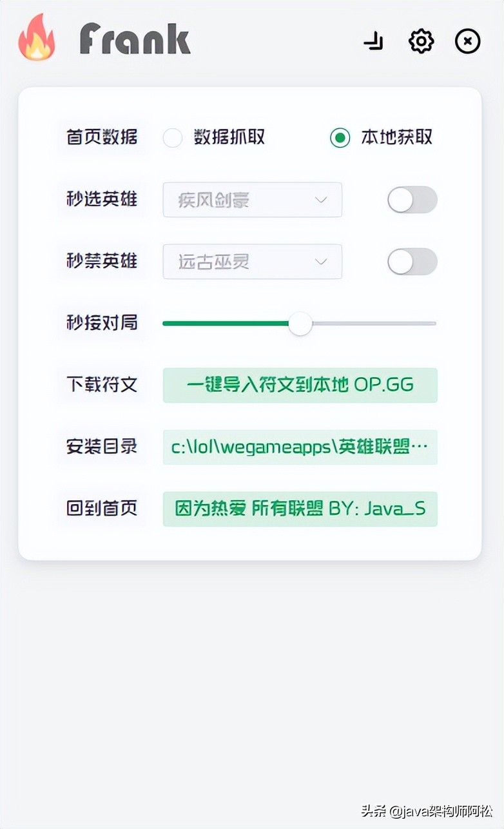Click the circular X close icon
The image size is (504, 829).
(467, 41)
